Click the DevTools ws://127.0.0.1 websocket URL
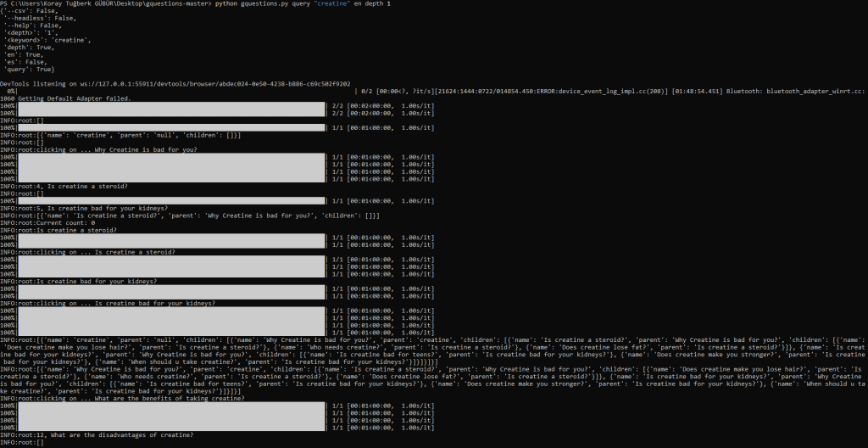The height and width of the screenshot is (448, 868). click(x=227, y=84)
